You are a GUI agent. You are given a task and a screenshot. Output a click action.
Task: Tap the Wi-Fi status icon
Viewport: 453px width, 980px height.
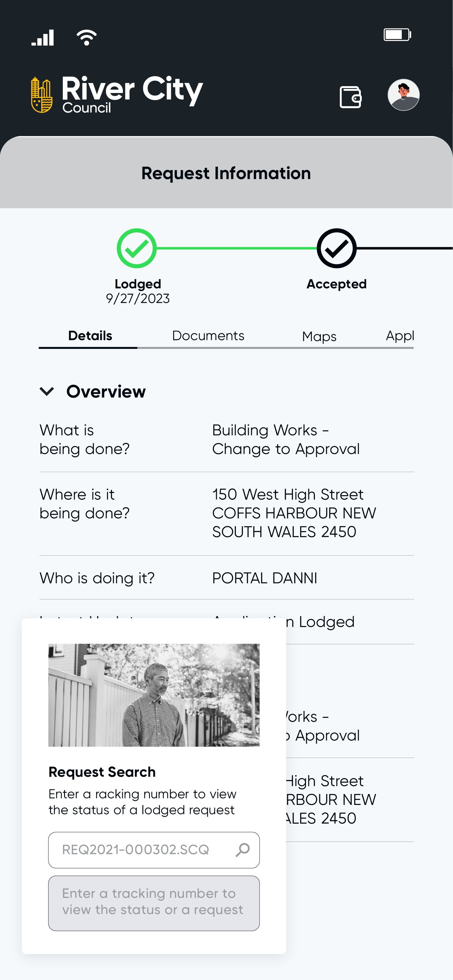click(x=87, y=37)
